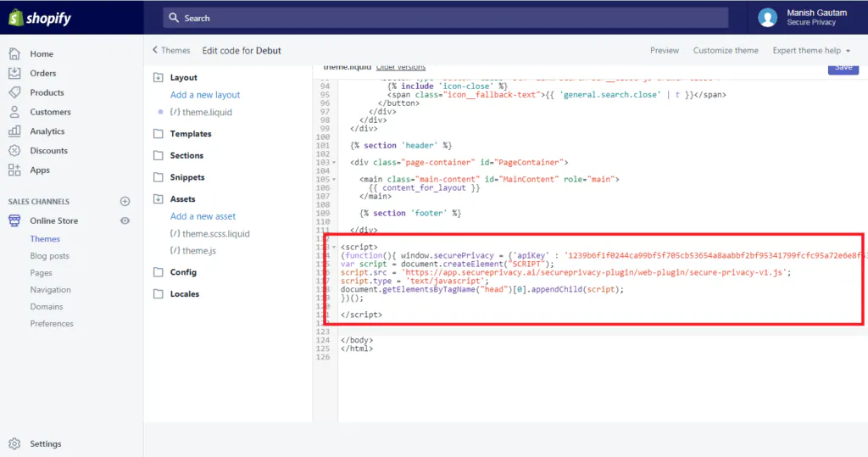Click Add a new layout
The image size is (868, 457).
(x=205, y=95)
